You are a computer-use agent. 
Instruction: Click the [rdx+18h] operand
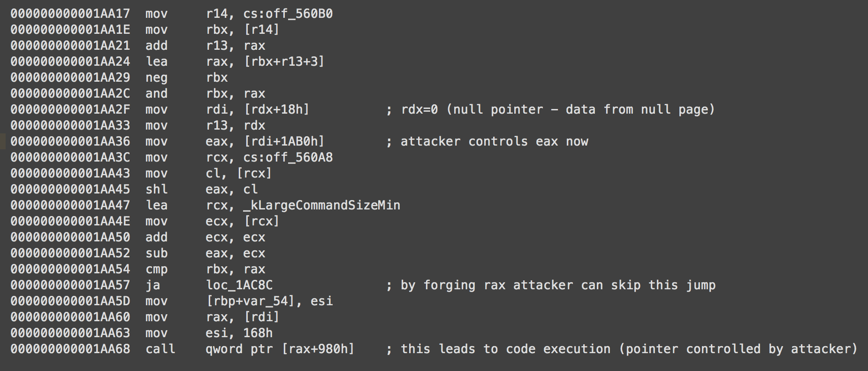[276, 109]
